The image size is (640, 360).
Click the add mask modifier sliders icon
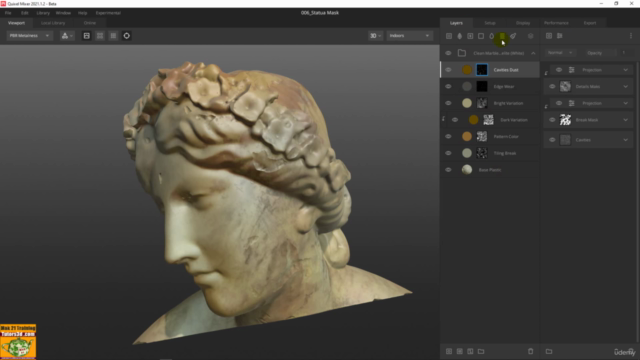pos(560,36)
